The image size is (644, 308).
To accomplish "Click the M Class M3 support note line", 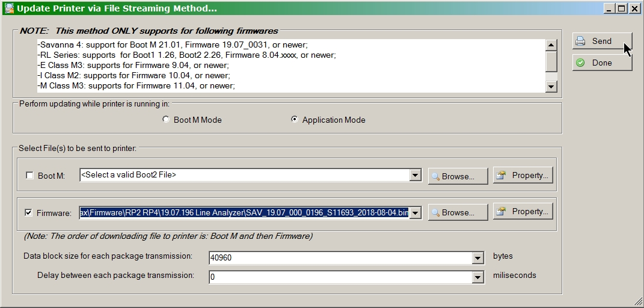I will (136, 86).
